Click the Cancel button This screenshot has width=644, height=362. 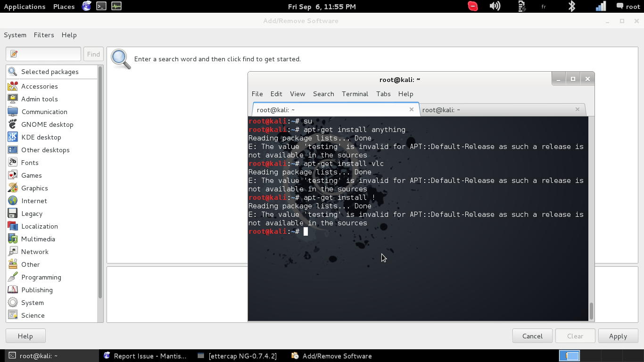[532, 336]
